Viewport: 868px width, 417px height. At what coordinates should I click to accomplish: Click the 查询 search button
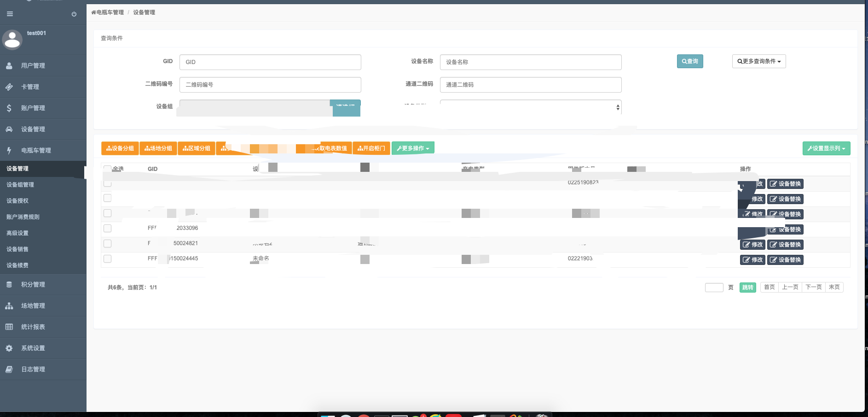coord(690,61)
